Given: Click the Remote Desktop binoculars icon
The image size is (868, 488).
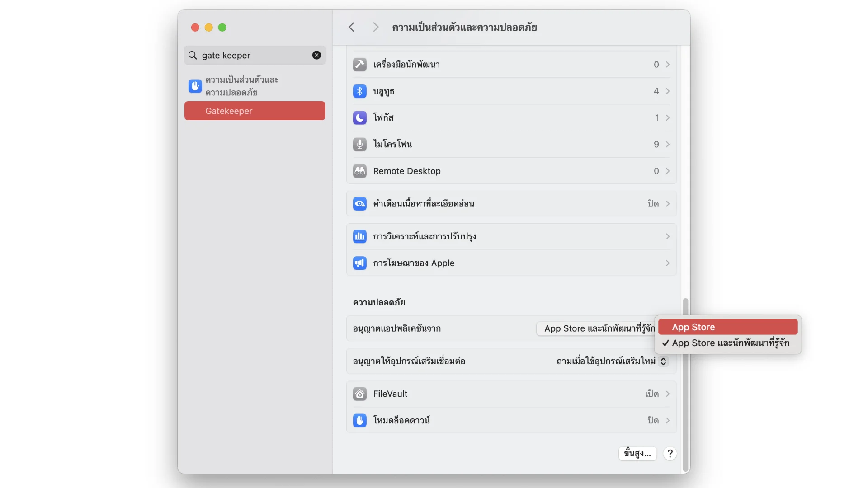Looking at the screenshot, I should click(359, 171).
